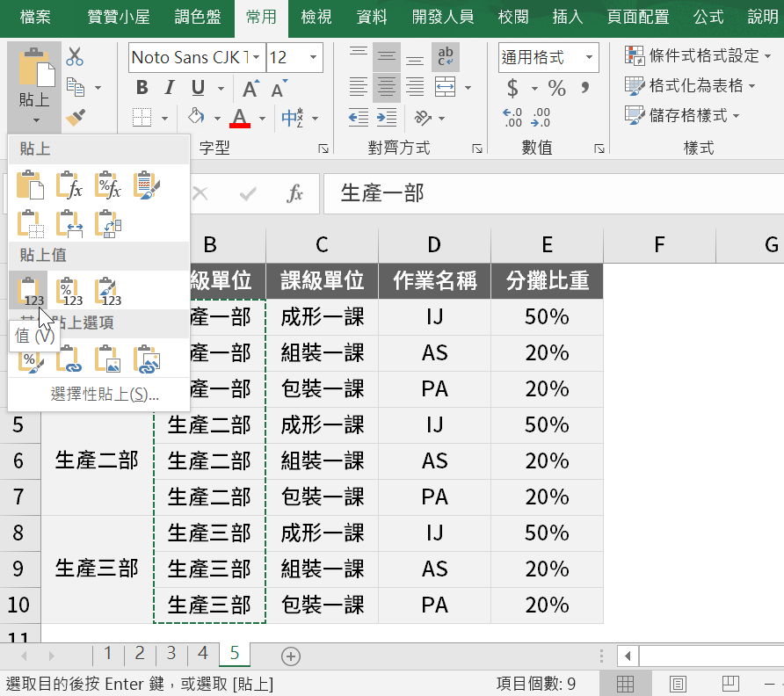
Task: Choose Keep source column widths paste option
Action: coord(69,223)
